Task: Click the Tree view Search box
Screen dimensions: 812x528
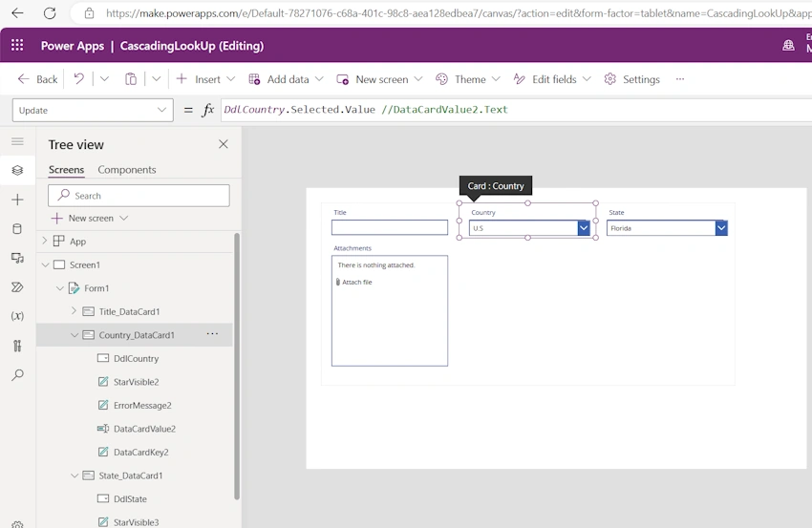Action: (139, 196)
